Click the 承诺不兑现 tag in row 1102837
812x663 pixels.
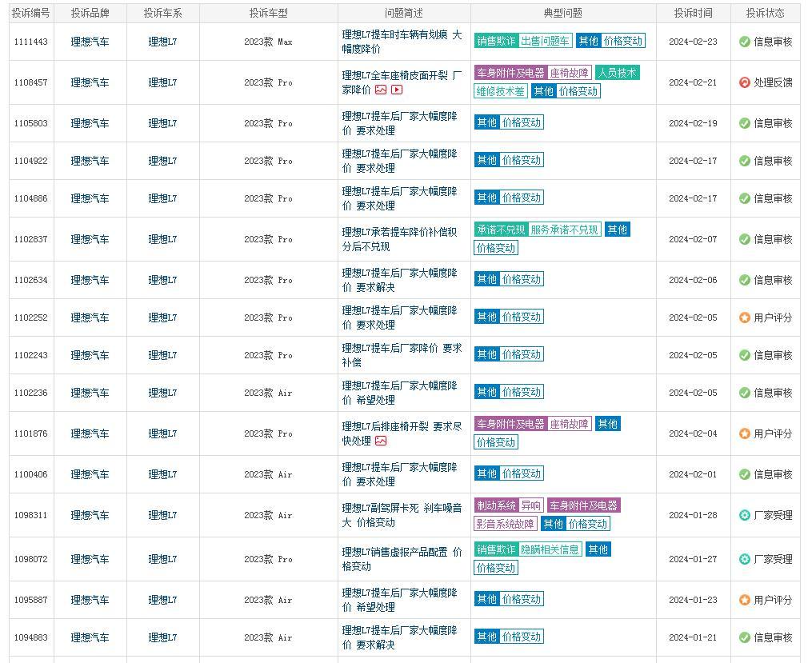coord(501,230)
